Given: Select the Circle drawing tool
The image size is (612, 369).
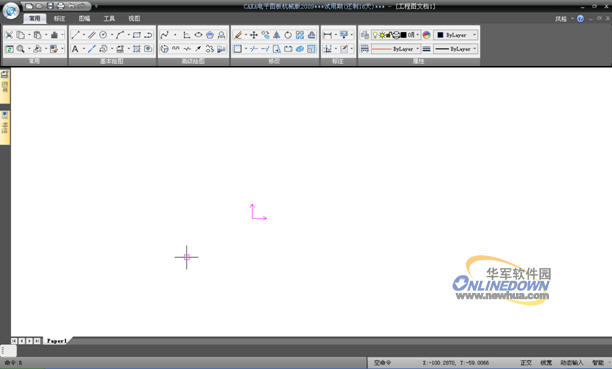Looking at the screenshot, I should [103, 35].
